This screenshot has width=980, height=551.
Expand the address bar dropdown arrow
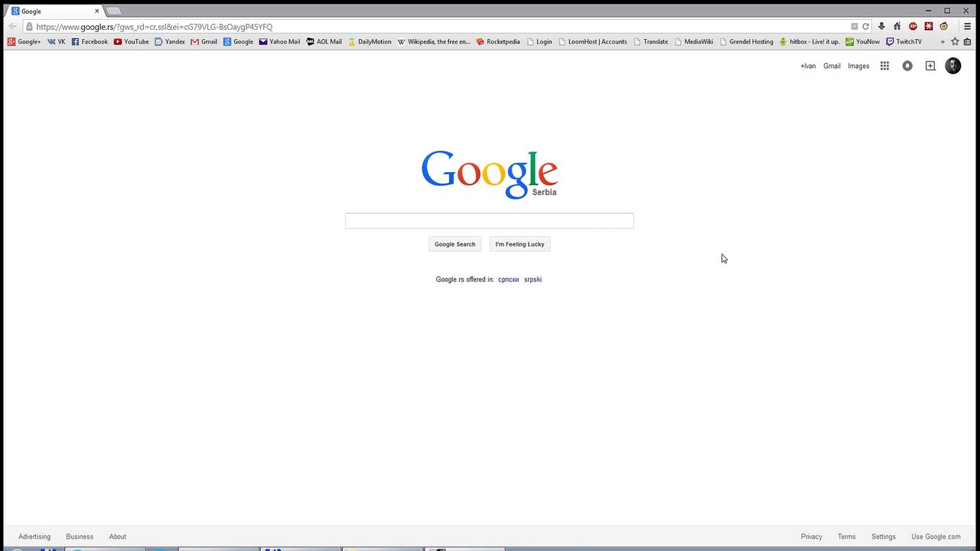coord(855,27)
